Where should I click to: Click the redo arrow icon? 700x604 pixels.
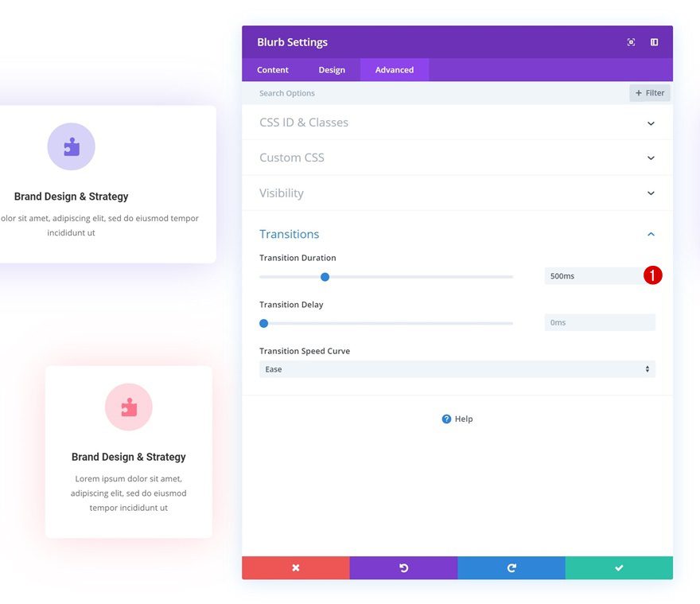pos(511,567)
